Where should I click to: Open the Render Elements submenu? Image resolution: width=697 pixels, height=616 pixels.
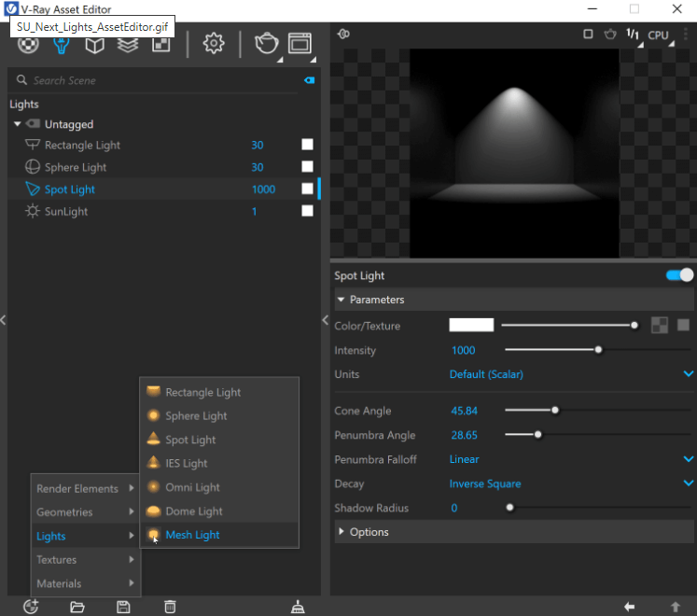click(x=85, y=488)
